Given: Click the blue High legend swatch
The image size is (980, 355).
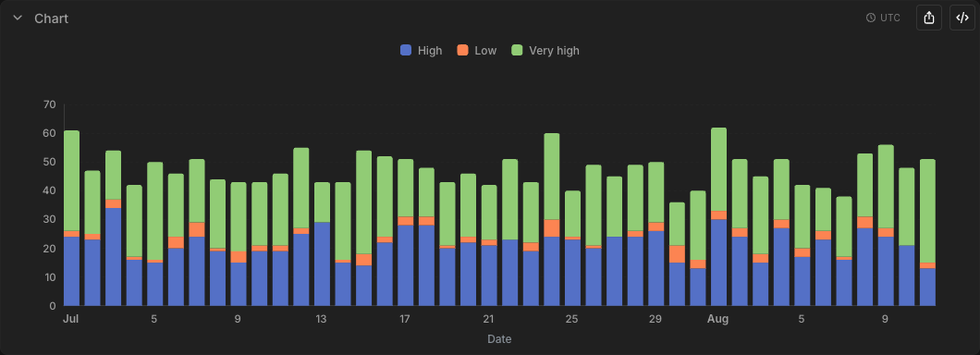Looking at the screenshot, I should [x=406, y=51].
